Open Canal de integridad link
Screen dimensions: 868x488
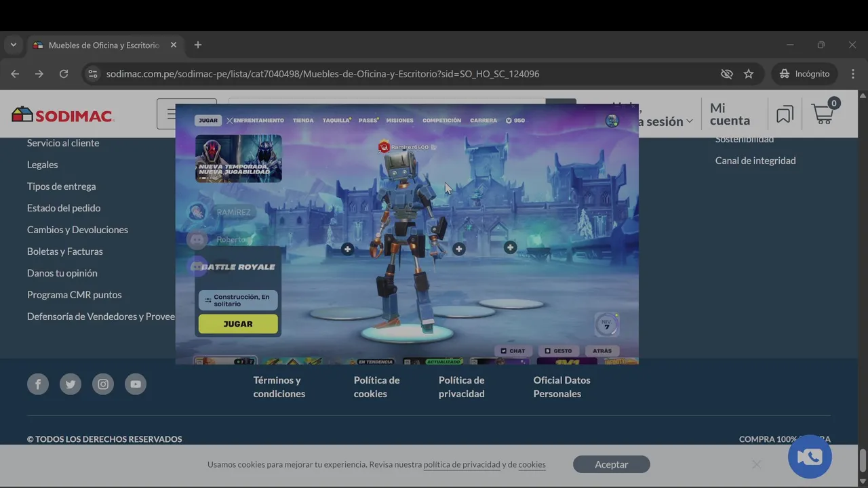755,161
